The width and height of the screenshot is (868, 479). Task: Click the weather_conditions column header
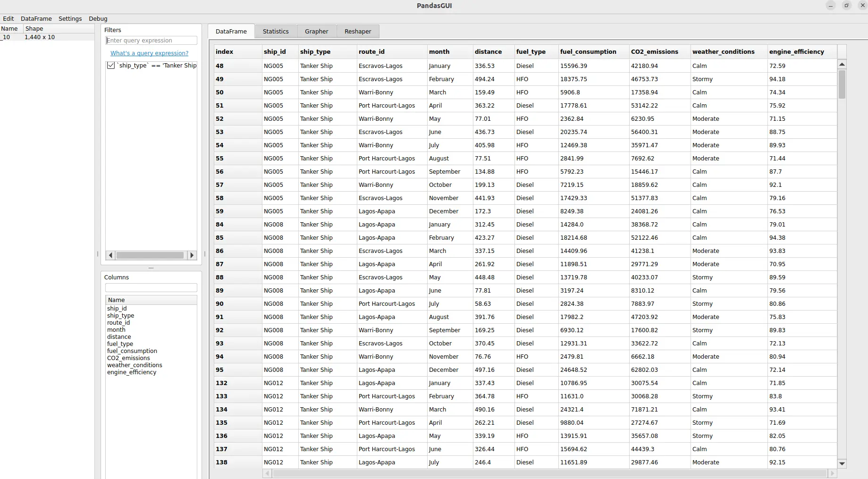(x=729, y=52)
